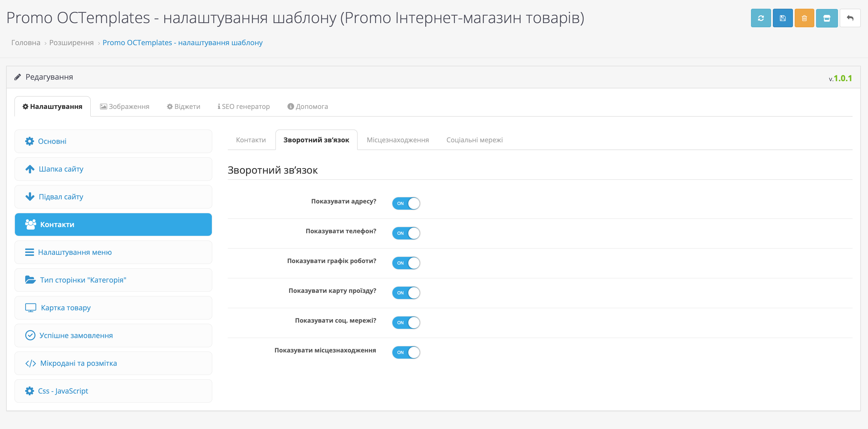This screenshot has width=868, height=429.
Task: Turn off Показувати соц. мережі switch
Action: tap(406, 323)
